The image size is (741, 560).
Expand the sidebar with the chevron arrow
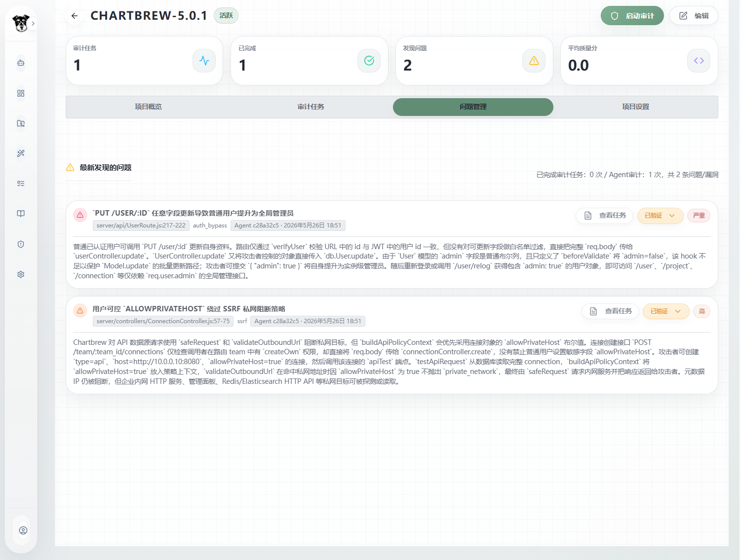pyautogui.click(x=33, y=23)
